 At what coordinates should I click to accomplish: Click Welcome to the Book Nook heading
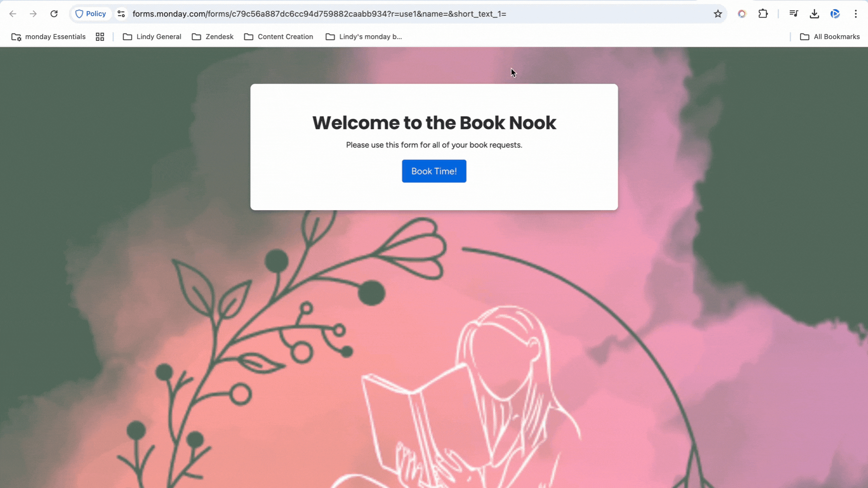point(434,123)
